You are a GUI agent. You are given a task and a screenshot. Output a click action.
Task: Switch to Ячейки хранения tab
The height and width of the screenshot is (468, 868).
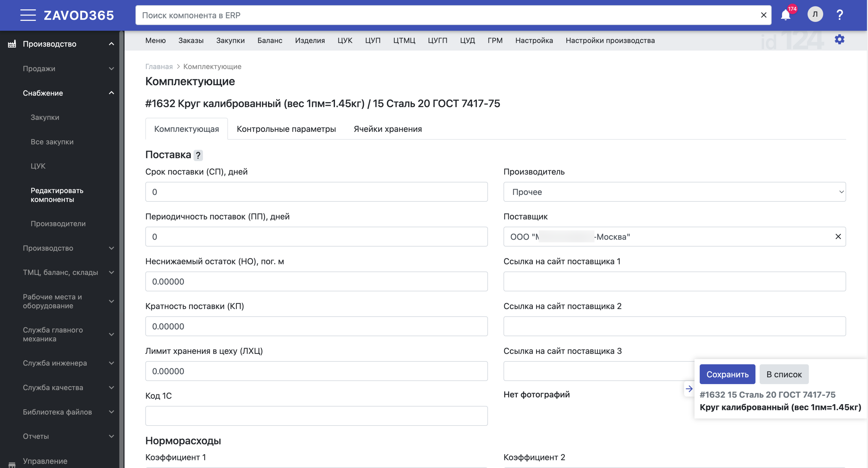387,129
